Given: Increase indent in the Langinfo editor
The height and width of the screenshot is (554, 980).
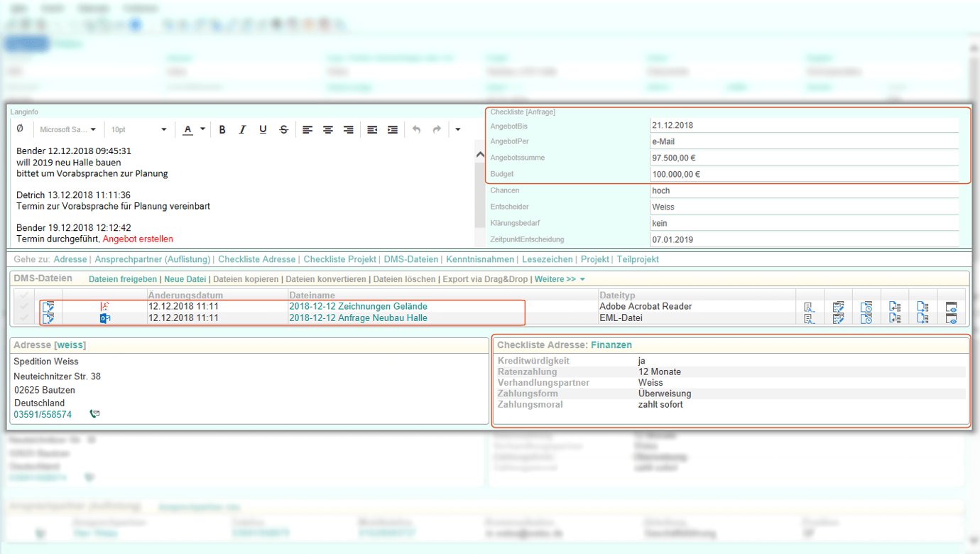Looking at the screenshot, I should click(x=393, y=130).
